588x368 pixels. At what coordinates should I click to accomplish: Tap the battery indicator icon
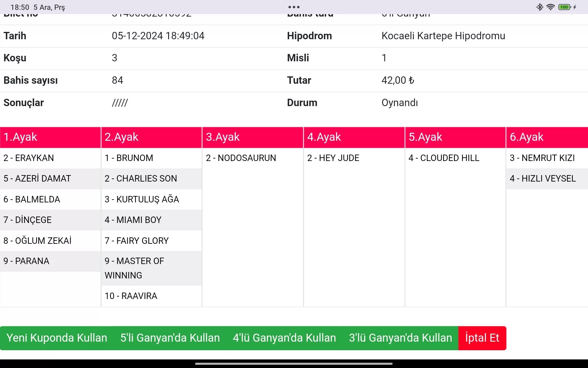coord(564,7)
